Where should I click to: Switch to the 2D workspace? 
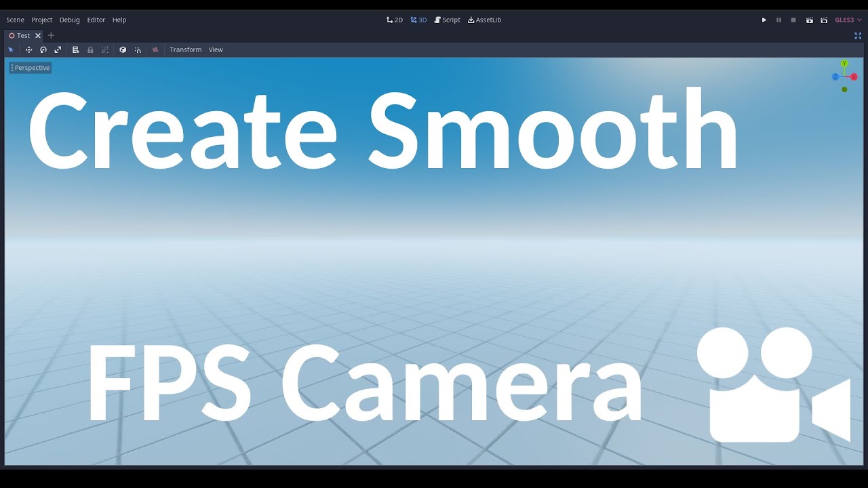395,20
